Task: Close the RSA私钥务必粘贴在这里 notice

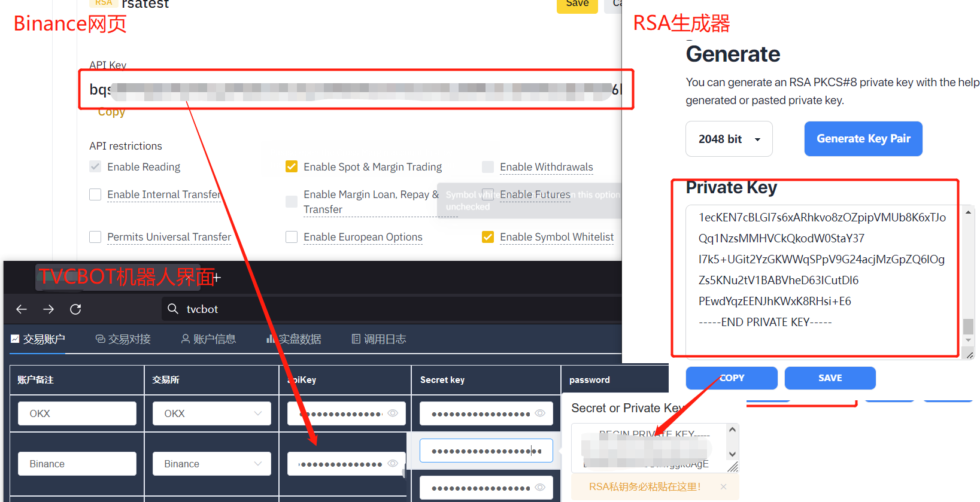Action: [x=723, y=486]
